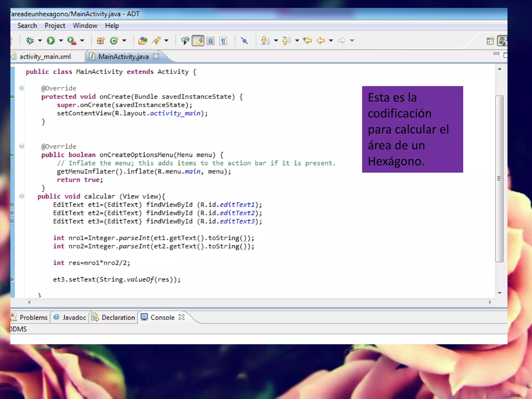
Task: Open the Problems view tab
Action: 33,317
